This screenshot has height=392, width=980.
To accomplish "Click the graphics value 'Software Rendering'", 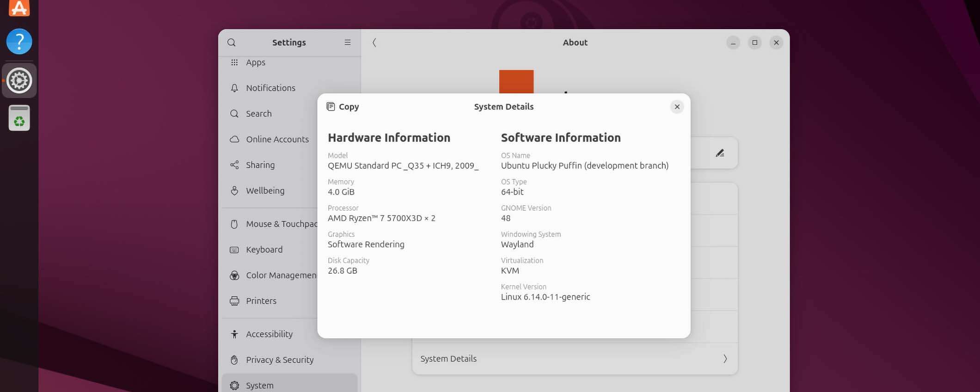I will [x=366, y=245].
